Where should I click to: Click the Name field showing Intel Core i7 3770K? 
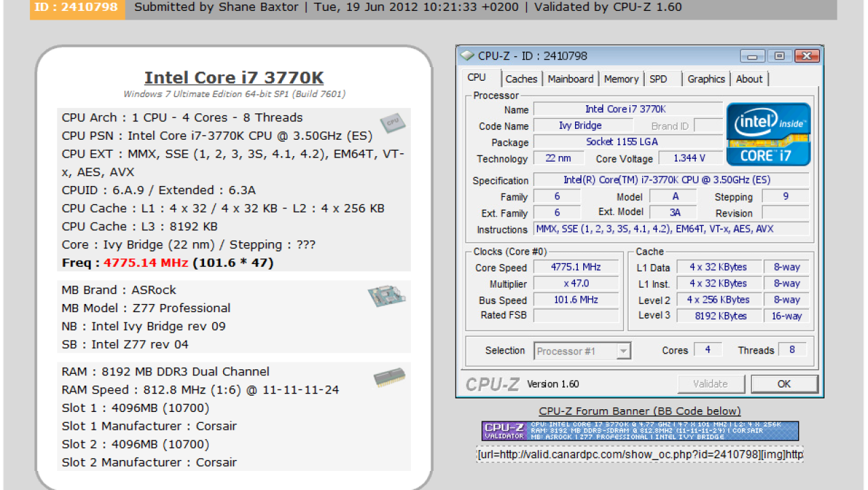coord(628,109)
